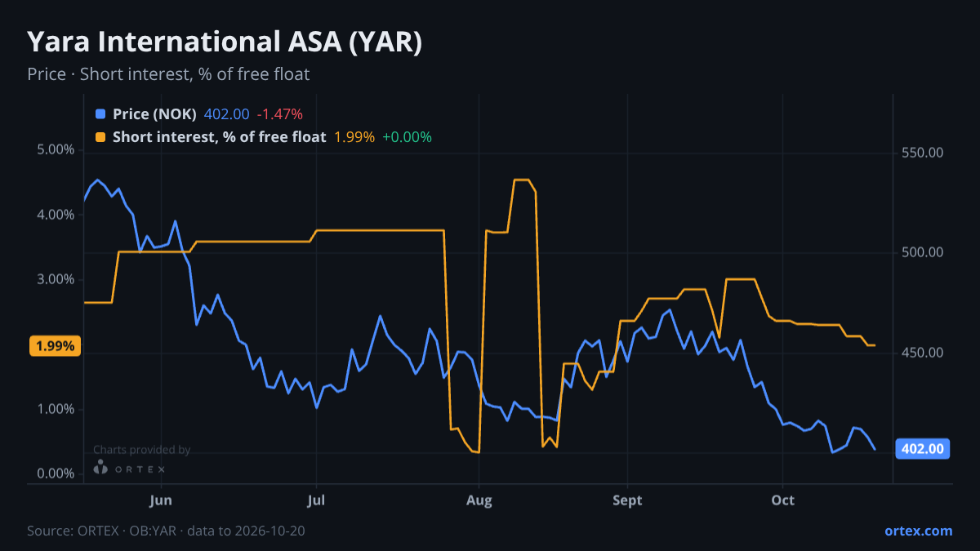Click the orange Short interest legend marker
This screenshot has width=980, height=551.
coord(100,137)
